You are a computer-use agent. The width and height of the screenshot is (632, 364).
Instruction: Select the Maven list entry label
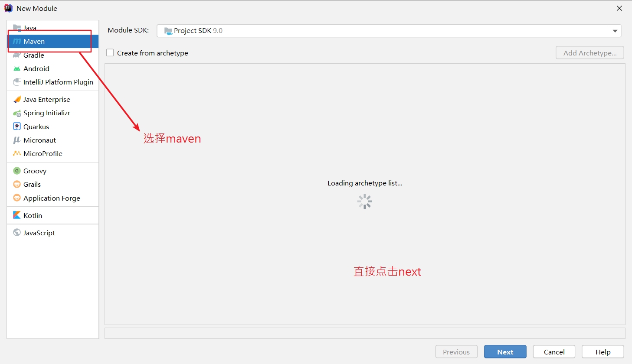tap(34, 42)
